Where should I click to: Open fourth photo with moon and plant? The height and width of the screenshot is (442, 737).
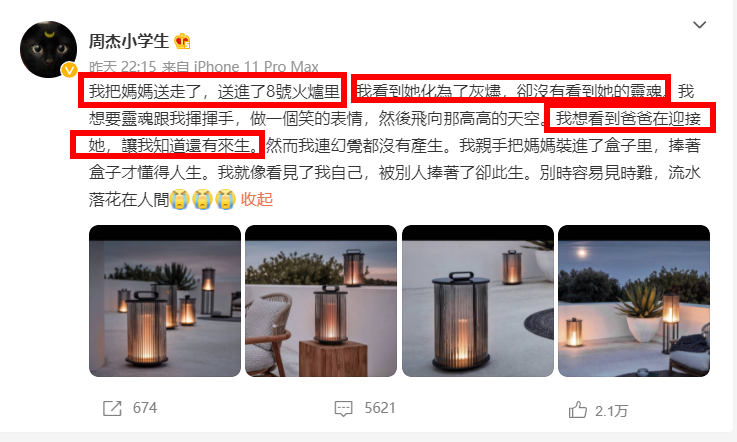(634, 301)
